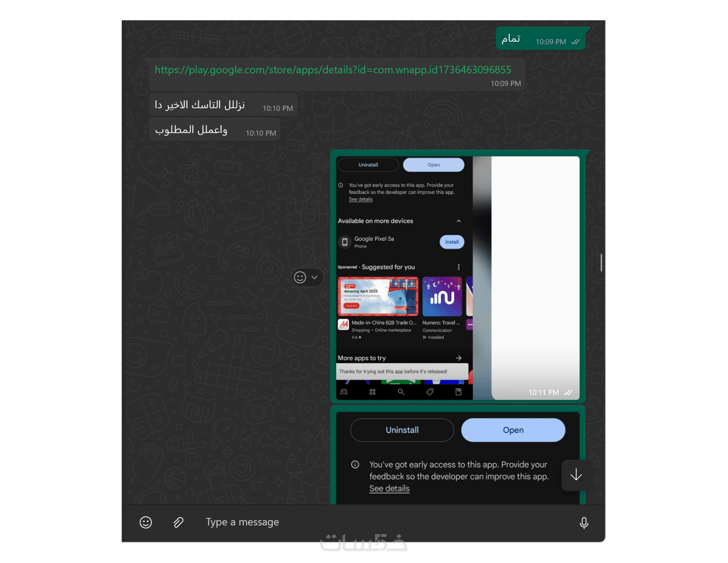Click the scroll-to-bottom arrow button
The image size is (728, 563).
point(576,475)
